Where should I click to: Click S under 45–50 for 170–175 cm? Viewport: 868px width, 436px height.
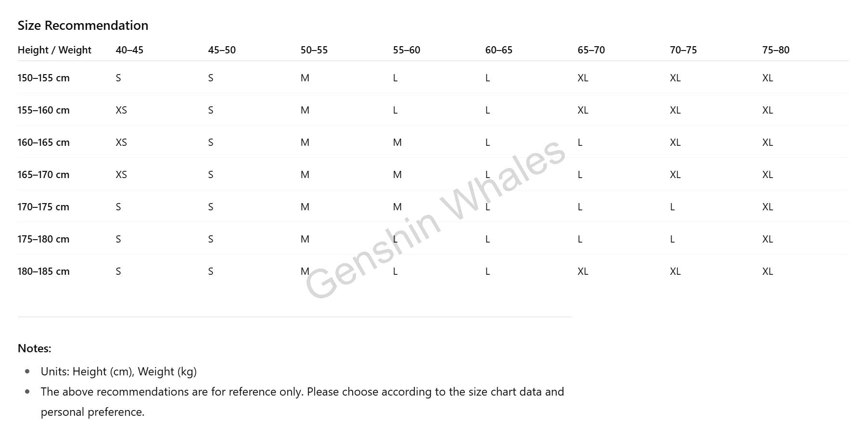(x=211, y=207)
